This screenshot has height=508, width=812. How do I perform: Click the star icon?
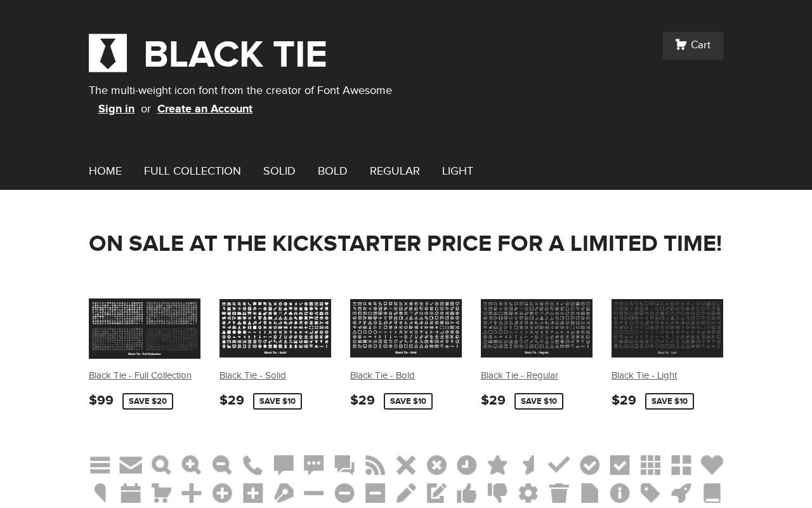(x=497, y=465)
